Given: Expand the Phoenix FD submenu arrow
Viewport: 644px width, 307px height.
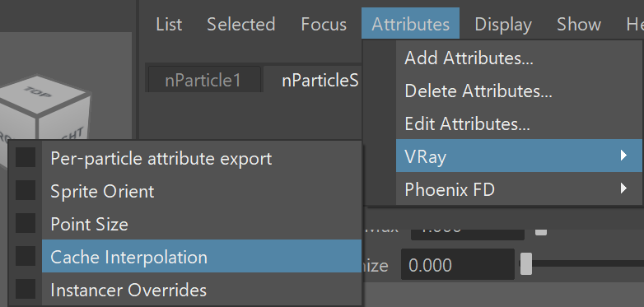Looking at the screenshot, I should point(623,188).
